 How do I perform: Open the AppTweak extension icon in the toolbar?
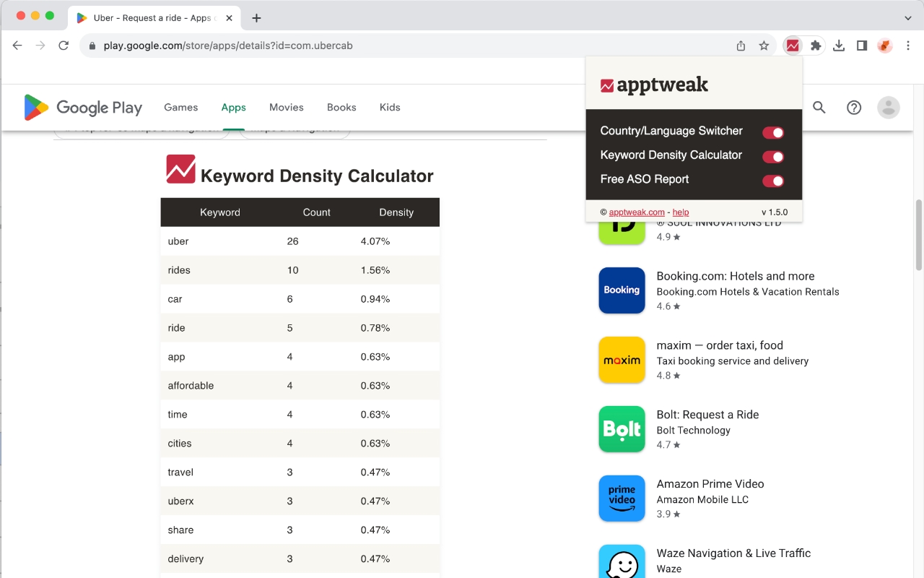click(792, 45)
